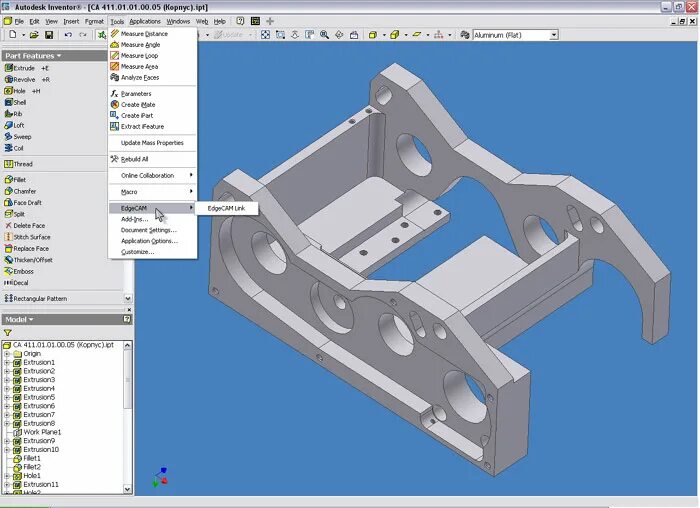Open the Aluminum (Flat) material dropdown
The width and height of the screenshot is (700, 508).
[x=554, y=35]
